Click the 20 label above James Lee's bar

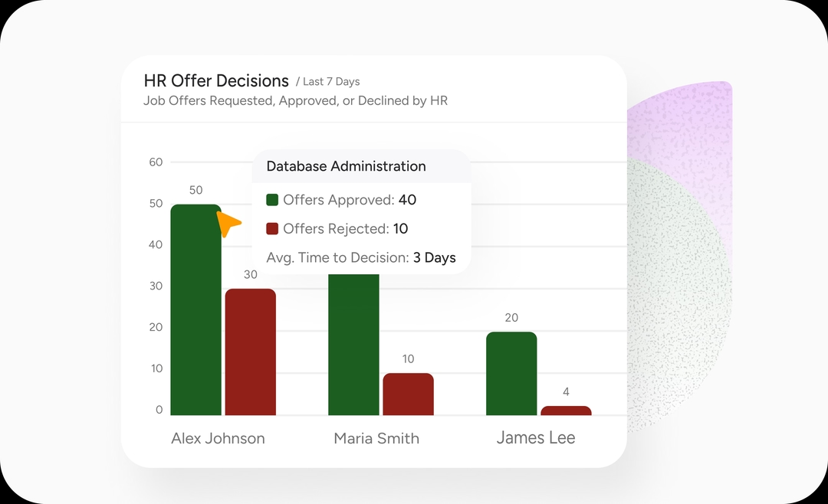tap(511, 318)
